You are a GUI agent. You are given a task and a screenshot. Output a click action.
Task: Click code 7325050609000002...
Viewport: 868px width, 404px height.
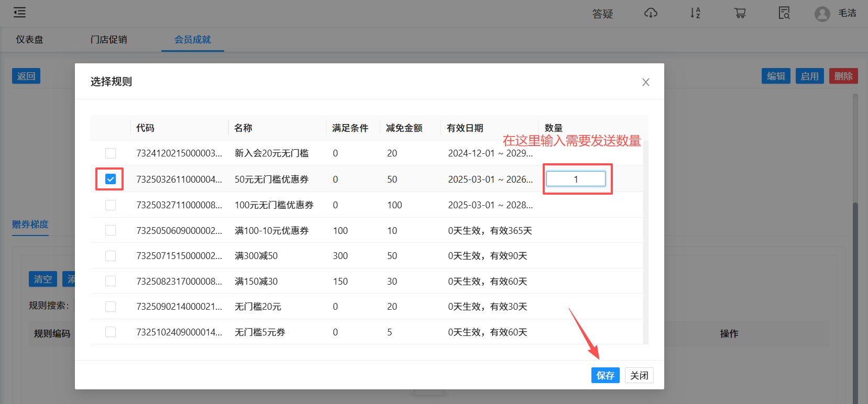click(179, 230)
